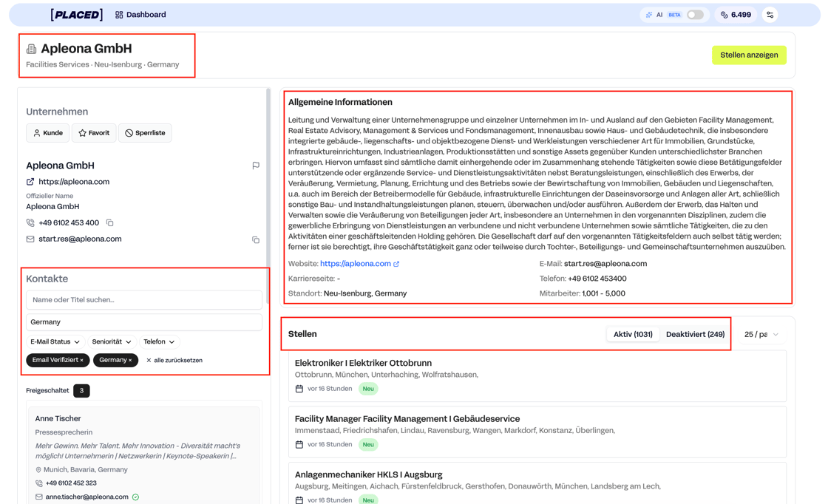Click E-Mail value start.res@apleona.com in info panel

(605, 264)
